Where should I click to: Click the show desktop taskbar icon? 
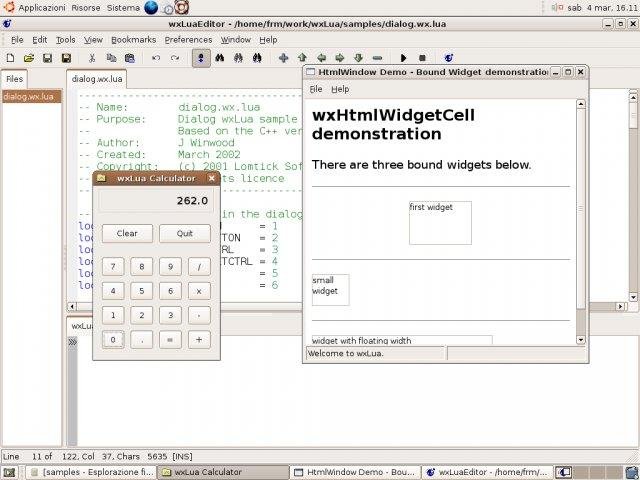coord(9,473)
